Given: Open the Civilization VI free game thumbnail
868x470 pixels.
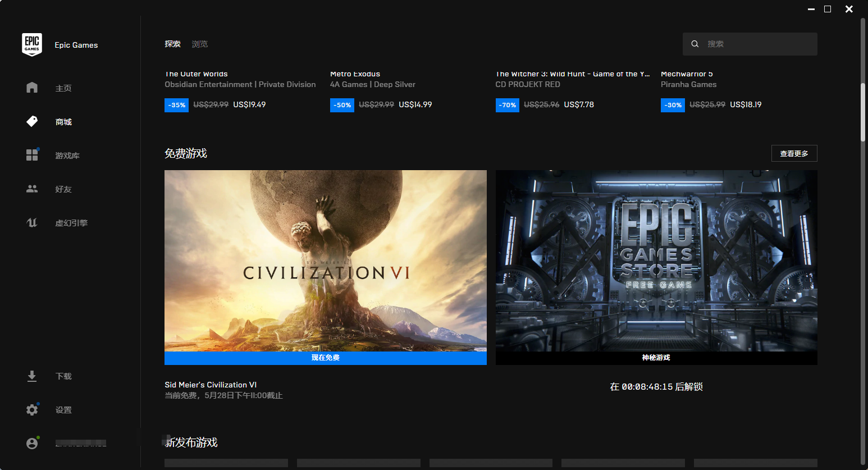Looking at the screenshot, I should click(x=326, y=261).
